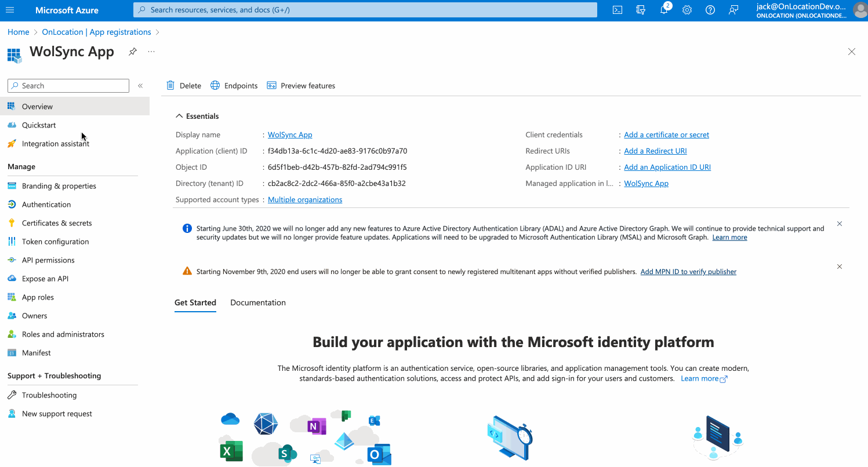
Task: Open the Directories and subscriptions filter icon
Action: [x=641, y=10]
